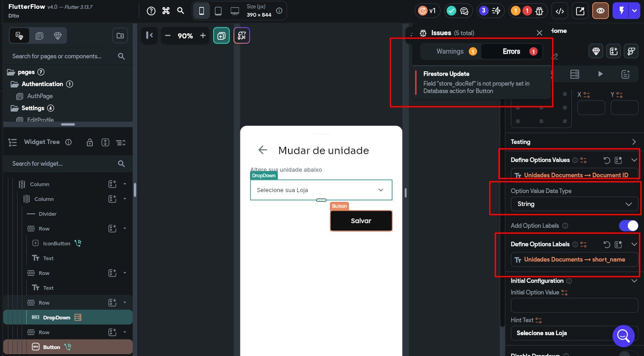
Task: Open the Selecione sua Loja dropdown
Action: tap(321, 190)
